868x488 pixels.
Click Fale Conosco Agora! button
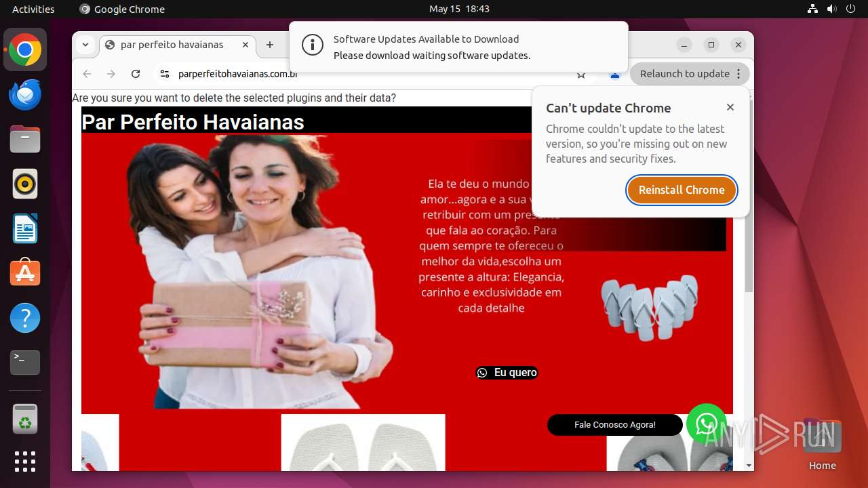click(615, 425)
